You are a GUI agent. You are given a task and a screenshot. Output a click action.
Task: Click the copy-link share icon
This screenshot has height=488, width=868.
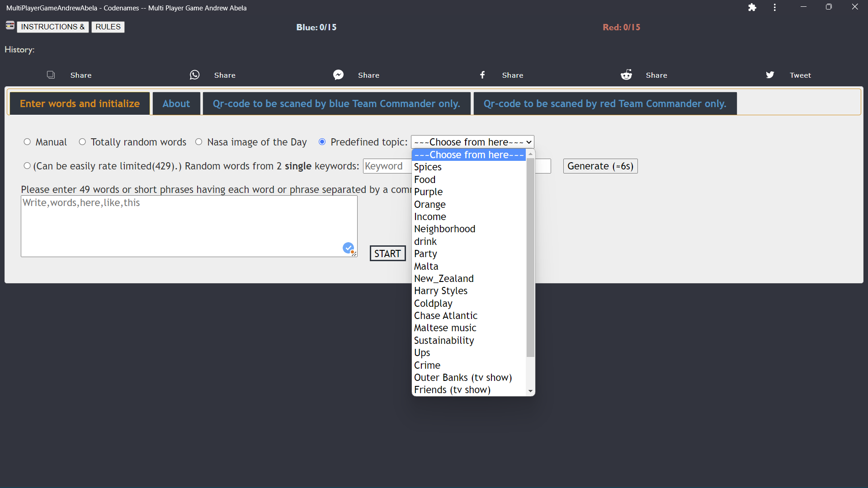[51, 75]
